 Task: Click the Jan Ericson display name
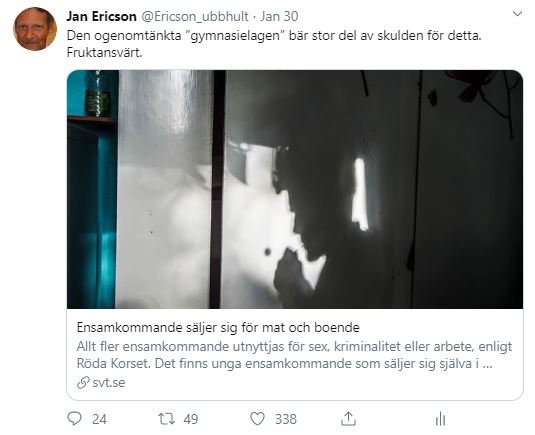[x=101, y=16]
